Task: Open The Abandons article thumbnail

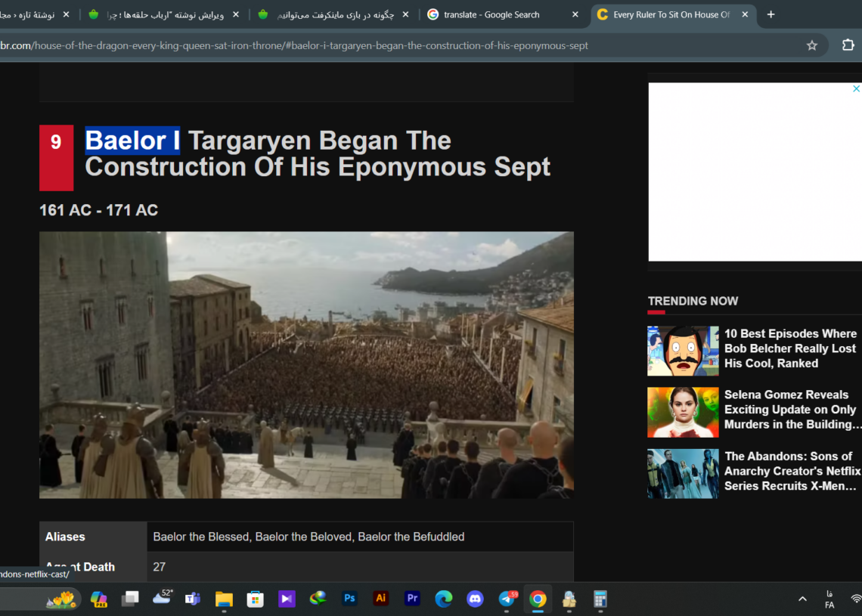Action: click(683, 474)
